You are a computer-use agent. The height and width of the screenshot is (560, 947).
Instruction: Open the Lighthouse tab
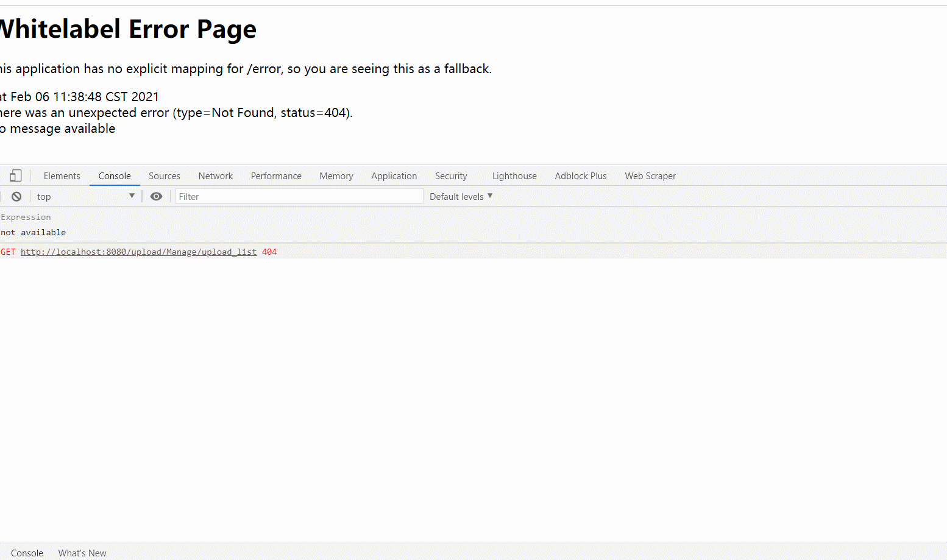514,175
